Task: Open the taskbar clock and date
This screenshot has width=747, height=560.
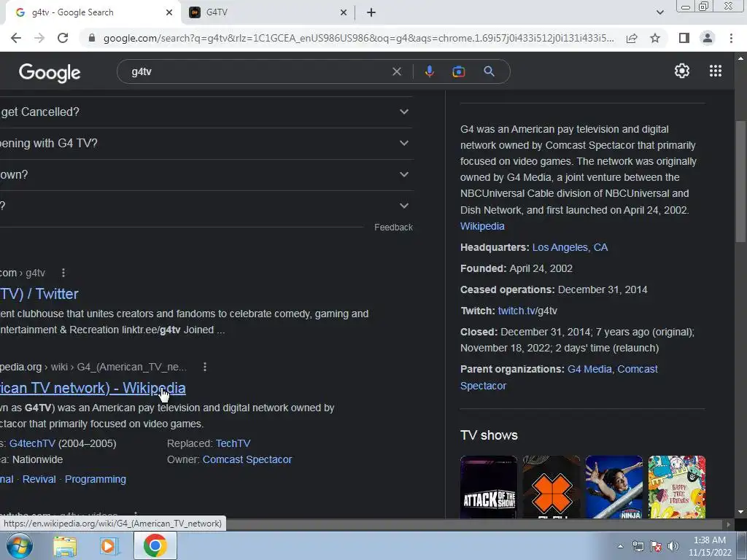Action: pos(710,546)
